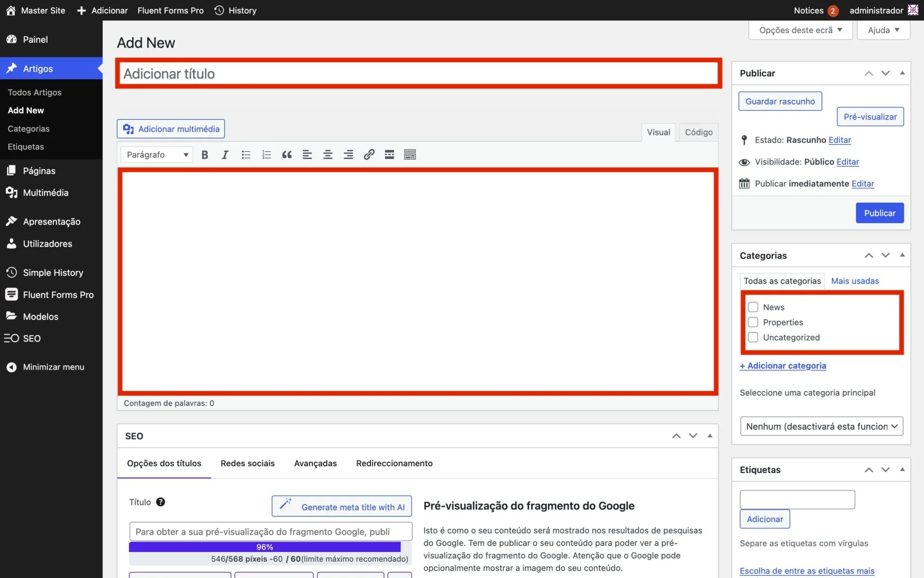Tick the Uncategorized checkbox
This screenshot has height=578, width=924.
click(x=753, y=337)
